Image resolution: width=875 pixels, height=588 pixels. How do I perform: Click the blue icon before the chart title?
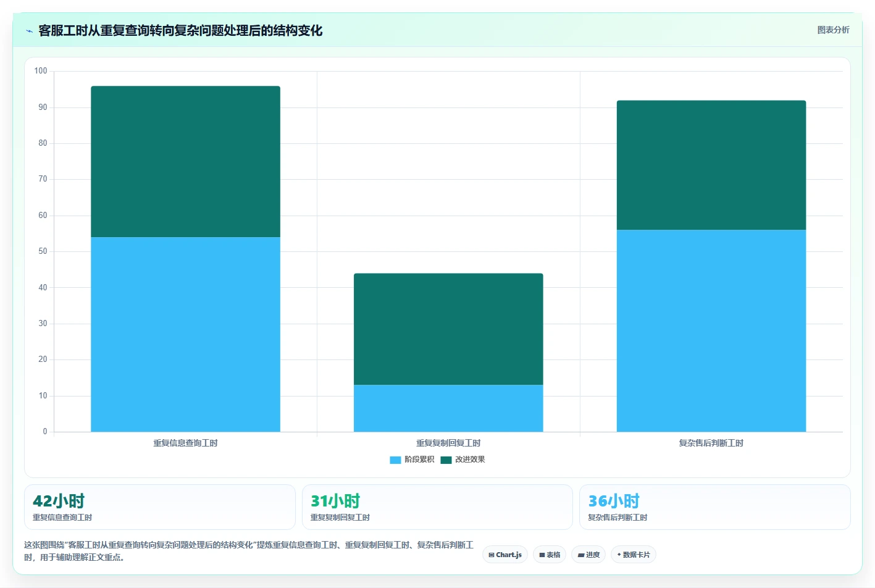pos(29,31)
